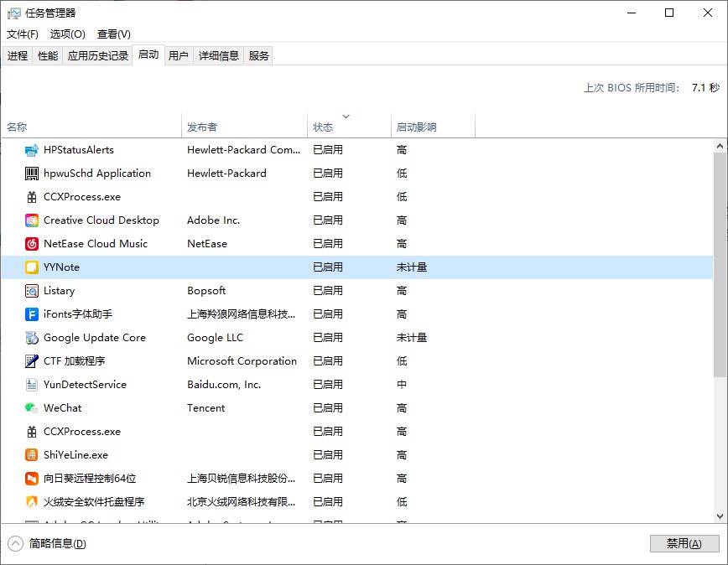
Task: Click the WeChat app icon
Action: coord(32,408)
